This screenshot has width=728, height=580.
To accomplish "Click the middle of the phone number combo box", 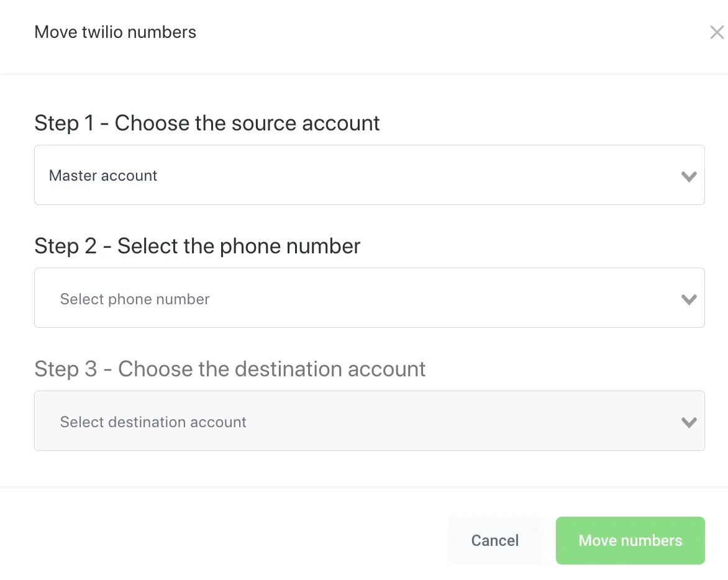I will pyautogui.click(x=369, y=298).
